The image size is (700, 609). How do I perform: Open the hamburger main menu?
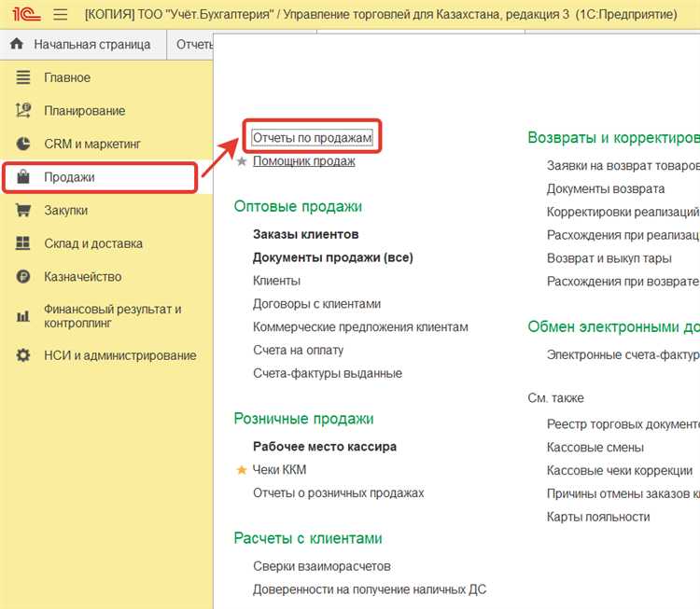click(61, 15)
